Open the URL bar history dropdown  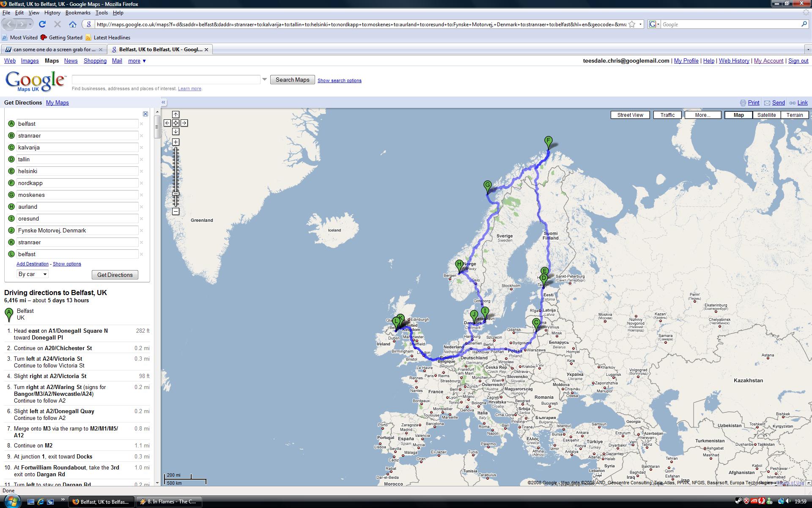[x=640, y=25]
